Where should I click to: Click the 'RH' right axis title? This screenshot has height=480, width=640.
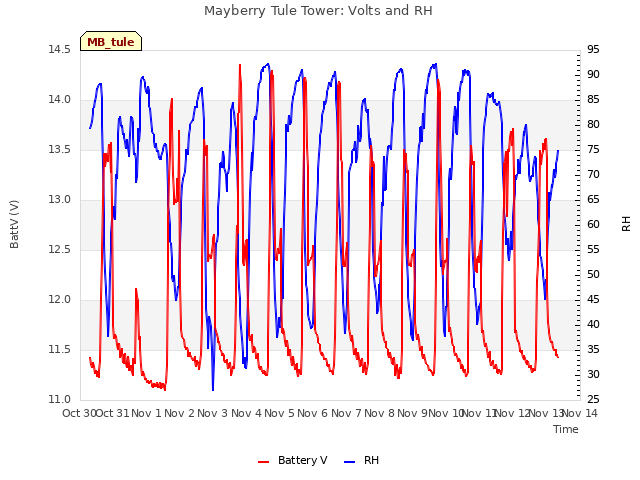pyautogui.click(x=626, y=224)
